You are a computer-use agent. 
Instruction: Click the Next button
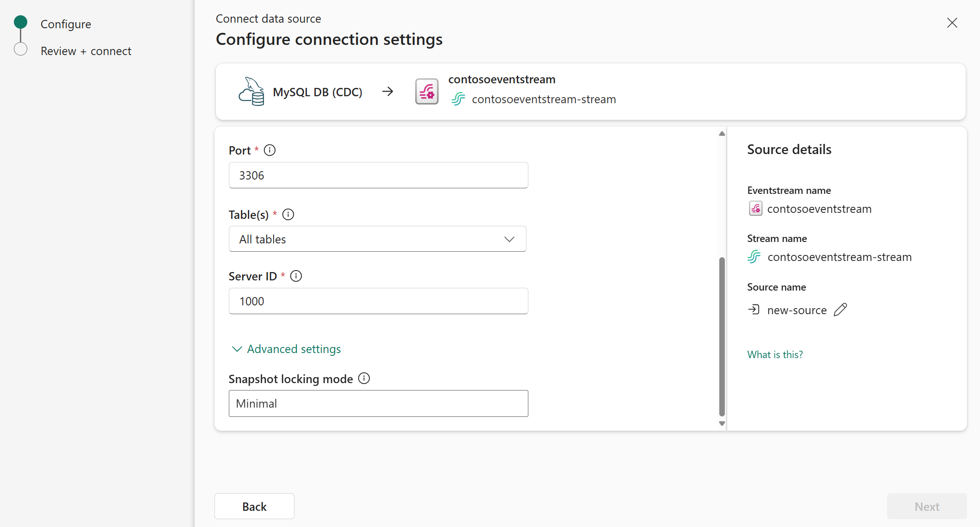(927, 506)
